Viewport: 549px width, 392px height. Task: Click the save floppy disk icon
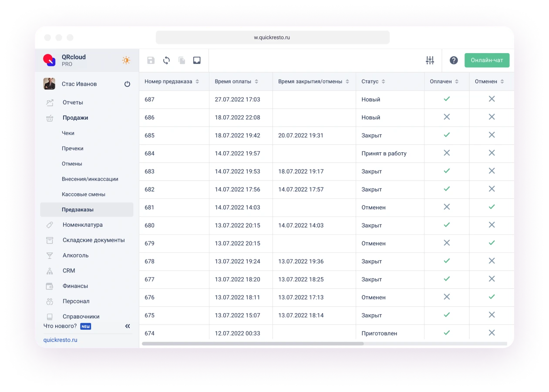(151, 60)
